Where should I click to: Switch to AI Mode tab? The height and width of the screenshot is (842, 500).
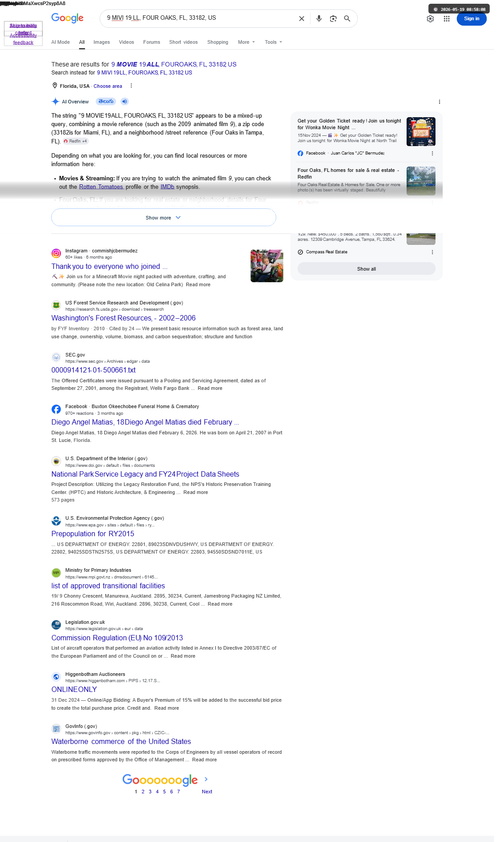[60, 42]
